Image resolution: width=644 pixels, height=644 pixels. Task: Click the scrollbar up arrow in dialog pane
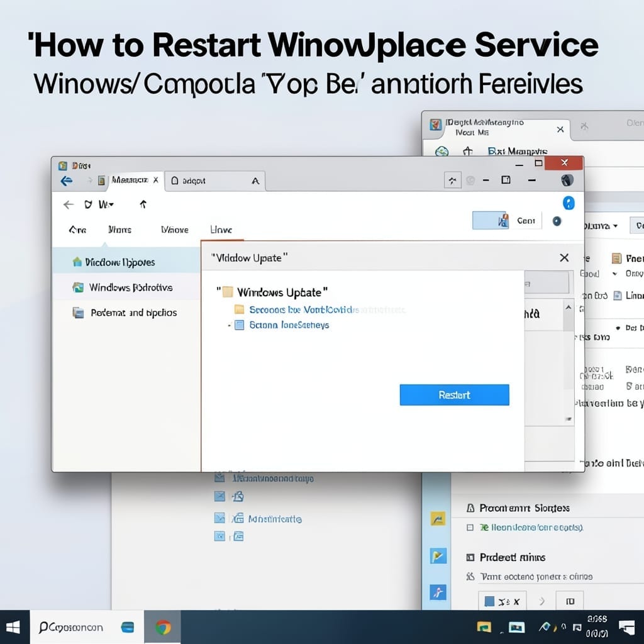[x=569, y=307]
